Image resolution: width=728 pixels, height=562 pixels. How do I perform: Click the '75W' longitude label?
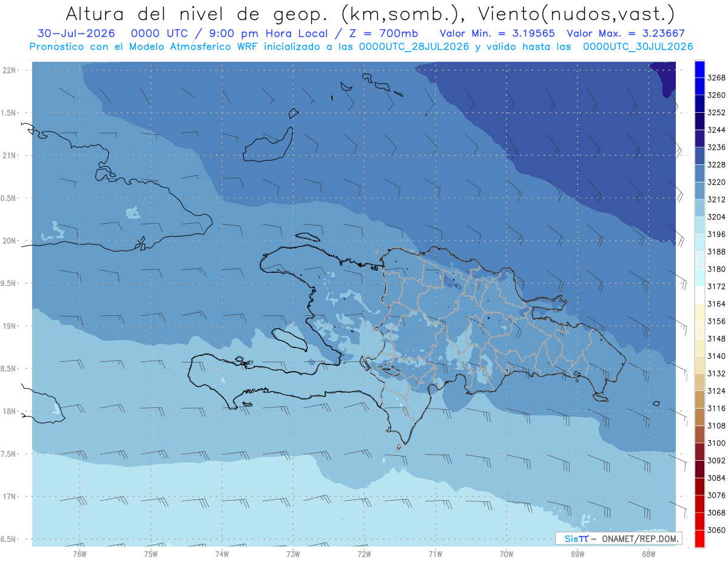pyautogui.click(x=151, y=554)
